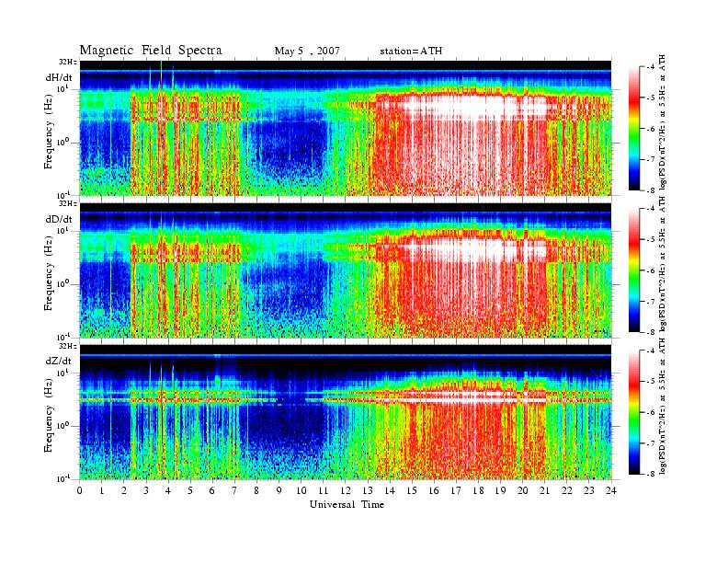Click the bottom panel color scale bar
728x563 pixels.
634,412
